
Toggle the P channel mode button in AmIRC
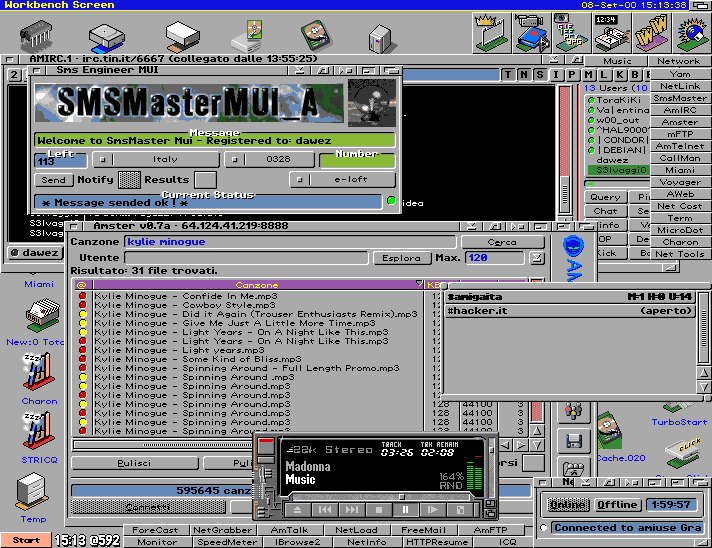(571, 75)
